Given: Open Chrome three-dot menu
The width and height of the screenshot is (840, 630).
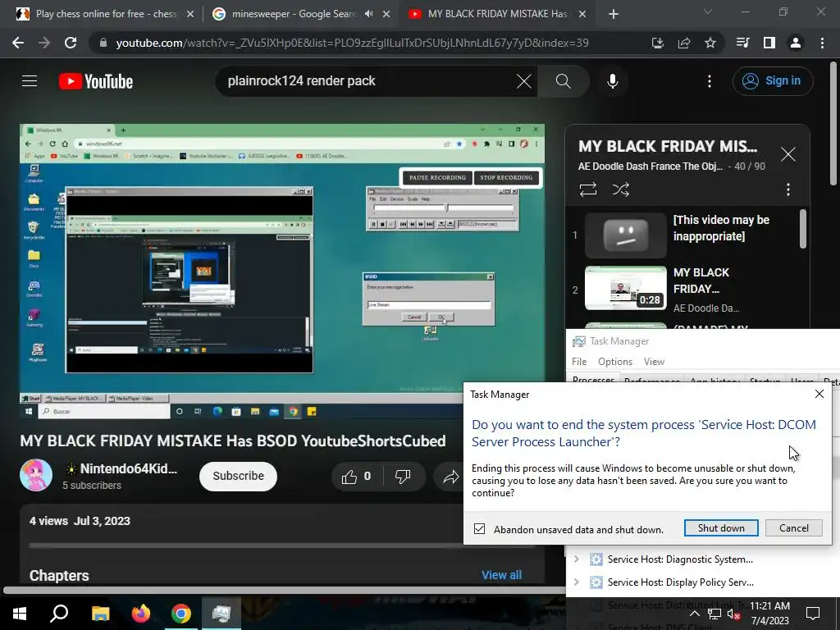Looking at the screenshot, I should [x=822, y=43].
